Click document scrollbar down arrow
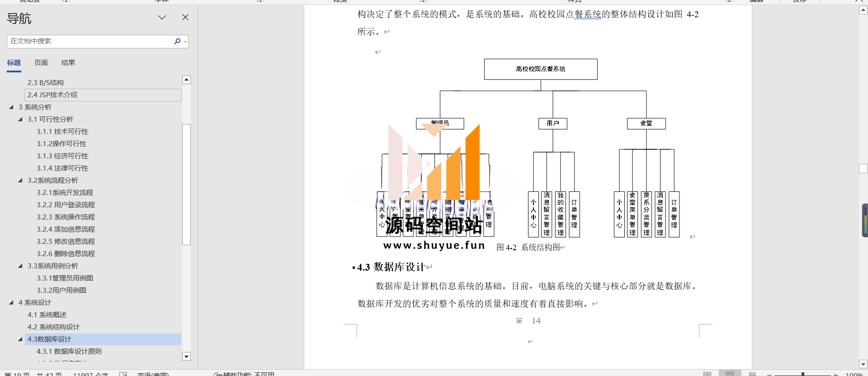The width and height of the screenshot is (868, 376). tap(863, 364)
